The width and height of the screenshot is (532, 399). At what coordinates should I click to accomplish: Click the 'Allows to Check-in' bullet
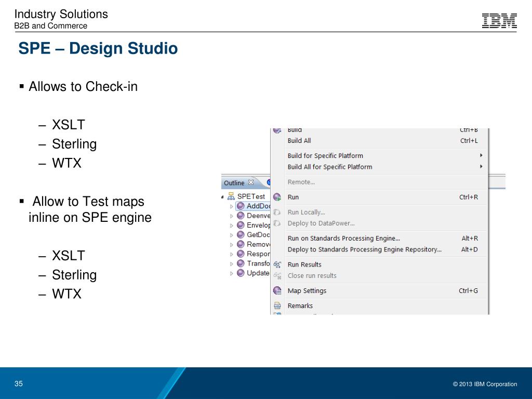click(83, 87)
